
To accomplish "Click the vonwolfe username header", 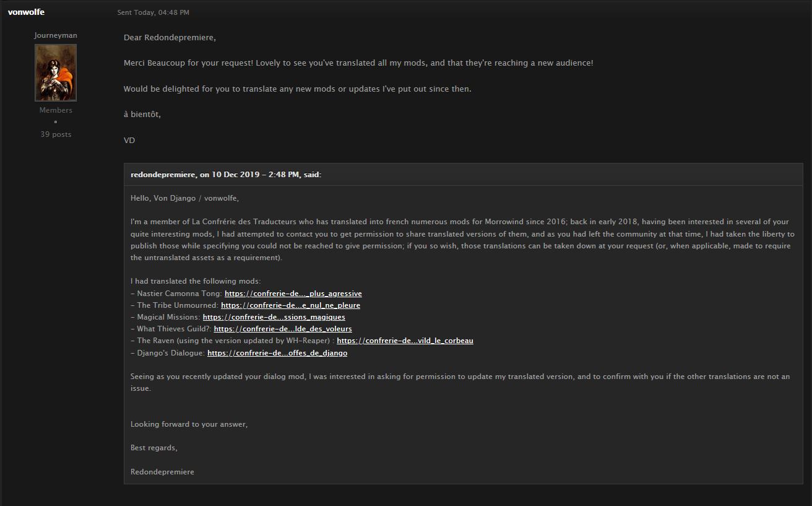I will tap(26, 12).
